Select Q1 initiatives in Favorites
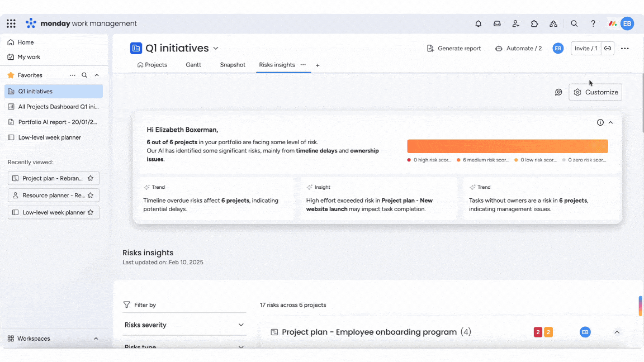The image size is (644, 362). tap(54, 92)
